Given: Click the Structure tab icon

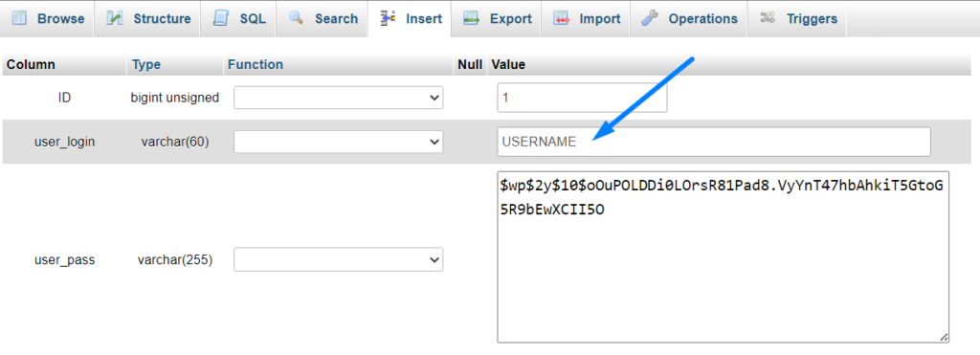Looking at the screenshot, I should click(115, 18).
